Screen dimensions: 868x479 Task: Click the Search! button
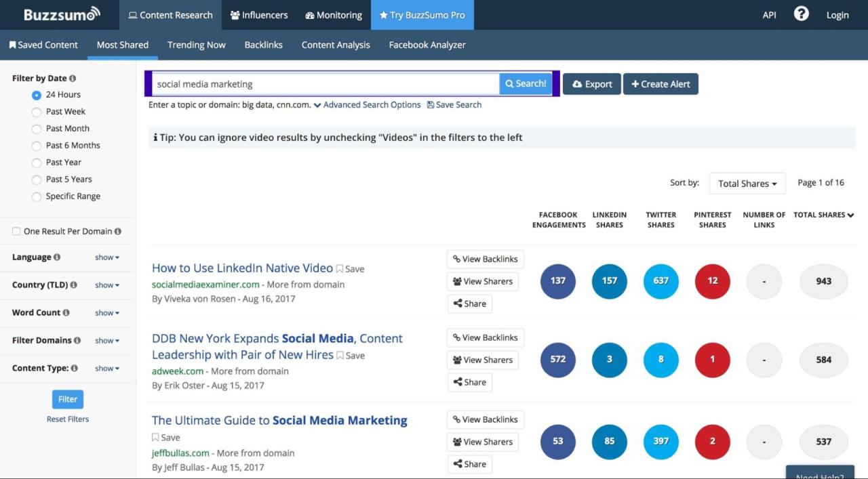tap(526, 84)
